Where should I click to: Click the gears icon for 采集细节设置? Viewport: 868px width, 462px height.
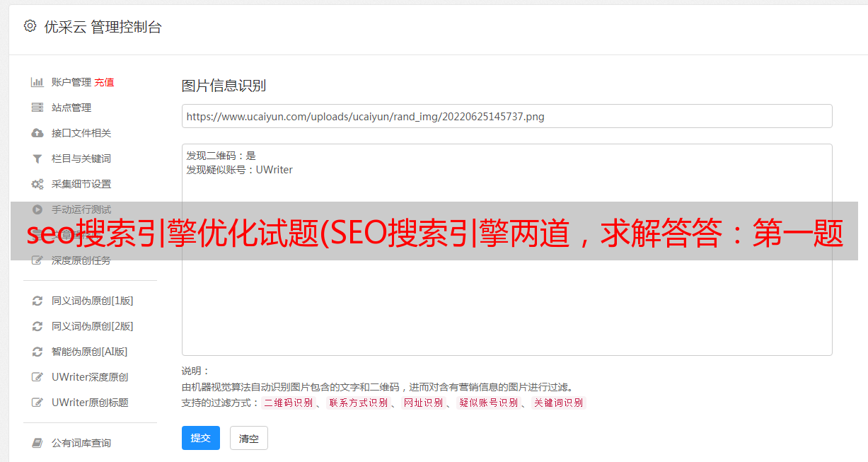pos(37,184)
